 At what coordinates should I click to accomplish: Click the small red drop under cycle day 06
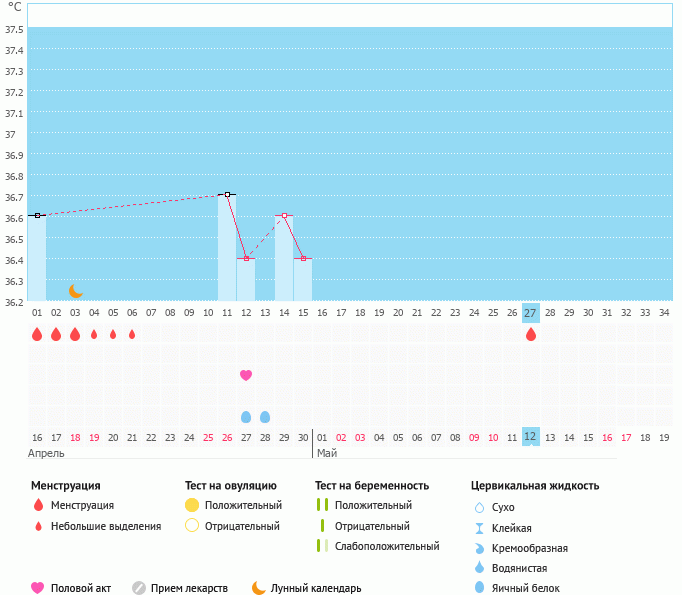132,334
